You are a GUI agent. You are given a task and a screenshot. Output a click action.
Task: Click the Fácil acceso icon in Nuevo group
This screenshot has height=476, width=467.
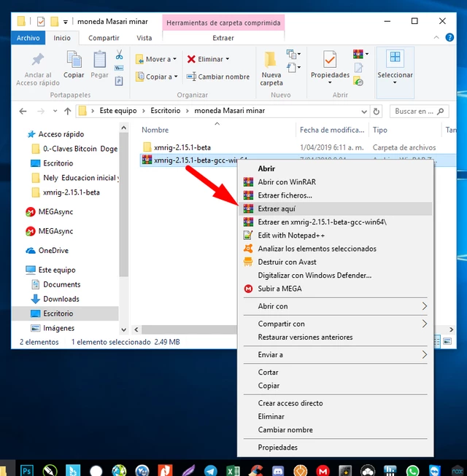tap(293, 67)
